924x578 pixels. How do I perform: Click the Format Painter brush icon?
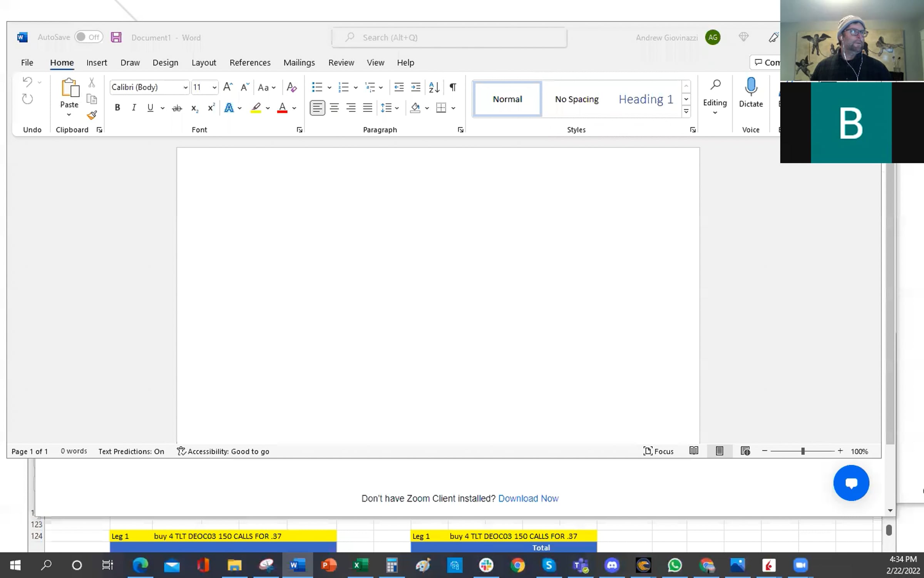click(x=92, y=115)
